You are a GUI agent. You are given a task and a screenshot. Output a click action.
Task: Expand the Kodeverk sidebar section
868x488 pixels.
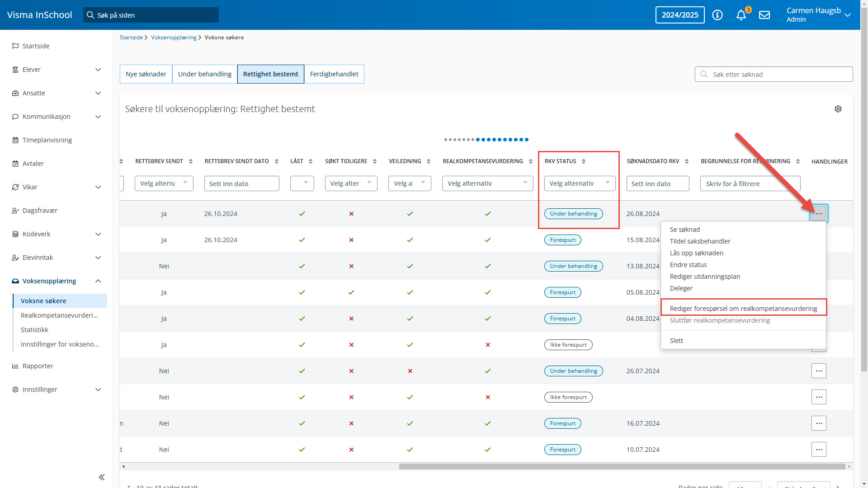(98, 234)
